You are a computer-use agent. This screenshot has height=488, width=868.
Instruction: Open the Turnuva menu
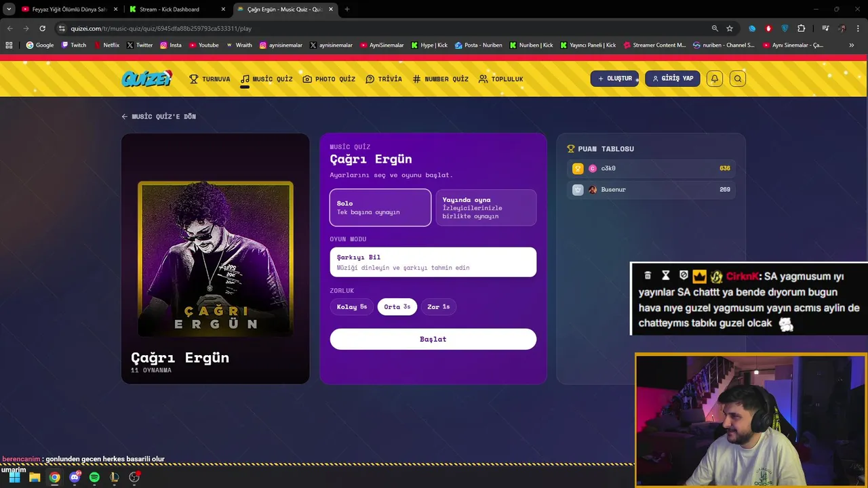click(x=210, y=79)
